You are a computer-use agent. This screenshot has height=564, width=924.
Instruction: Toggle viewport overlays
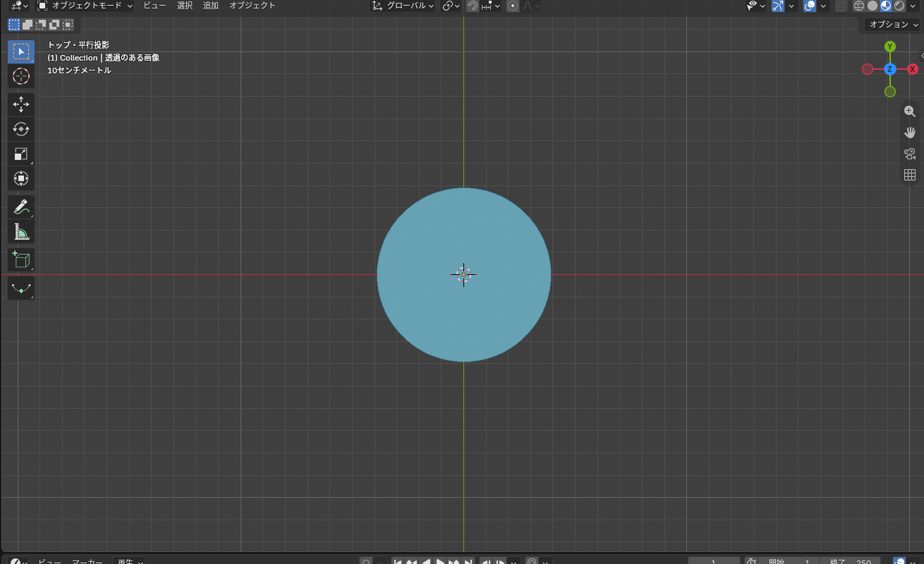810,6
